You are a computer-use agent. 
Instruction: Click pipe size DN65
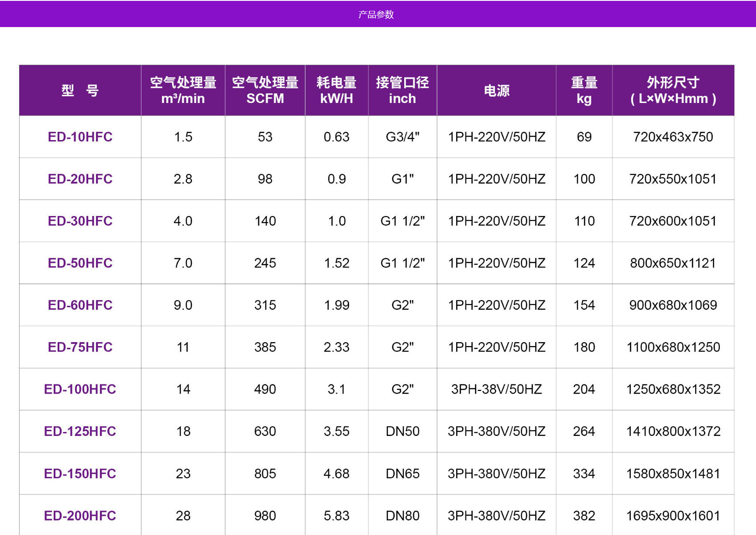402,474
